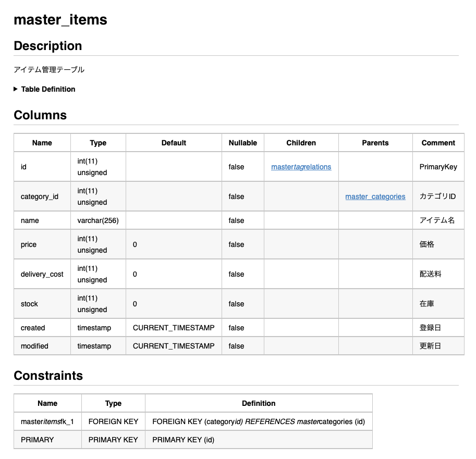Click the 在庫 comment cell
476x459 pixels.
coord(438,304)
